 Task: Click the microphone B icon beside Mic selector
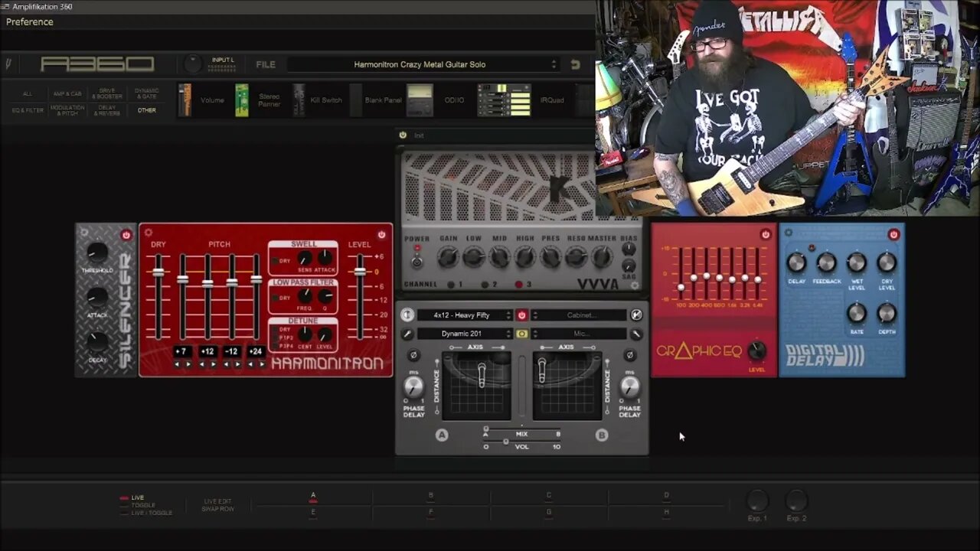pos(636,334)
